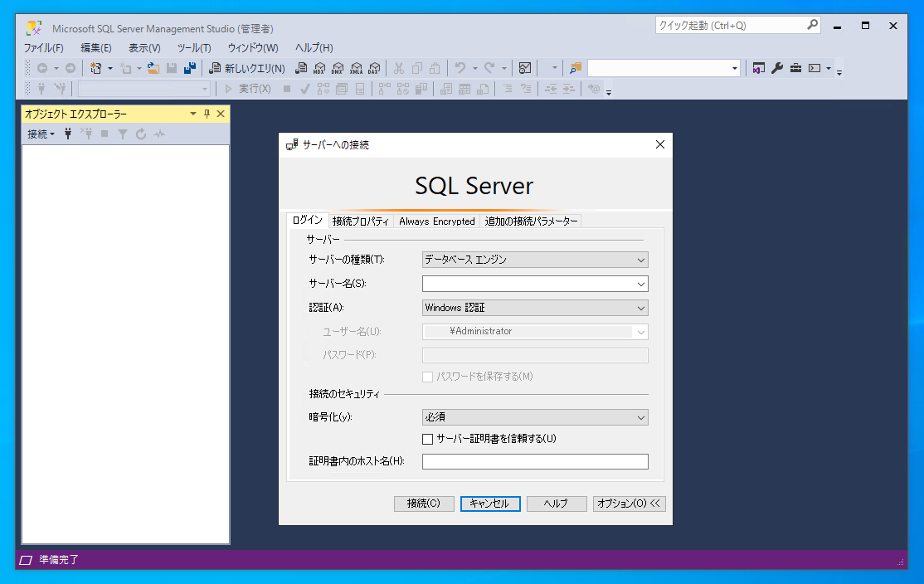Open a new DAX query window
Image resolution: width=924 pixels, height=584 pixels.
376,68
